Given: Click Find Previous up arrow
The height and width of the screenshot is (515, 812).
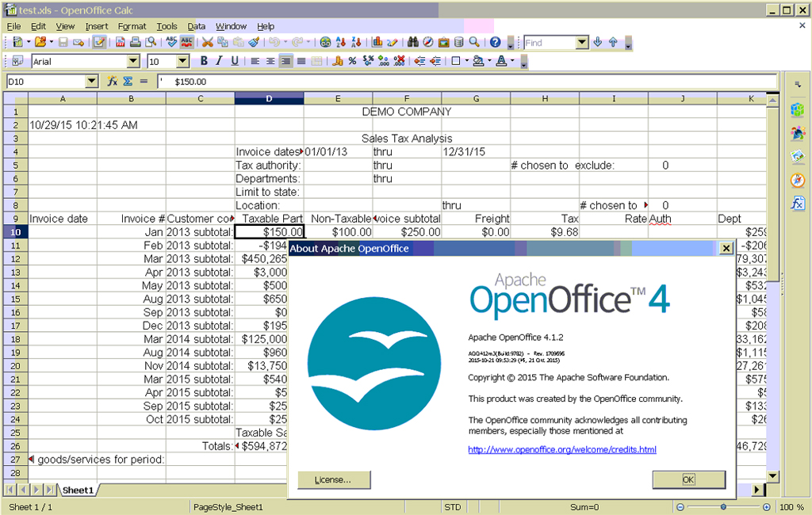Looking at the screenshot, I should pyautogui.click(x=613, y=43).
